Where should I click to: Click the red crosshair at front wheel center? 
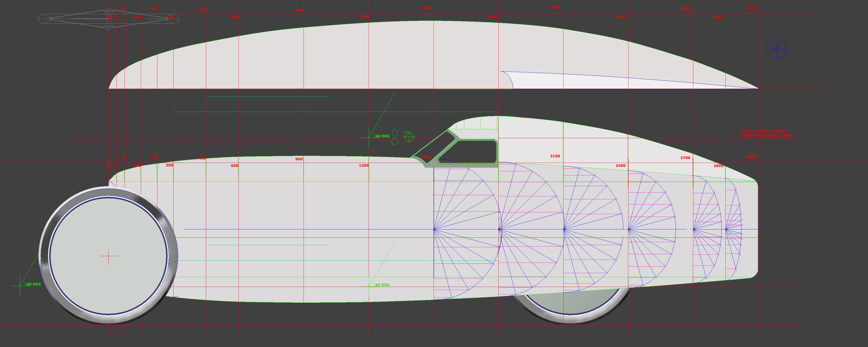coord(108,256)
